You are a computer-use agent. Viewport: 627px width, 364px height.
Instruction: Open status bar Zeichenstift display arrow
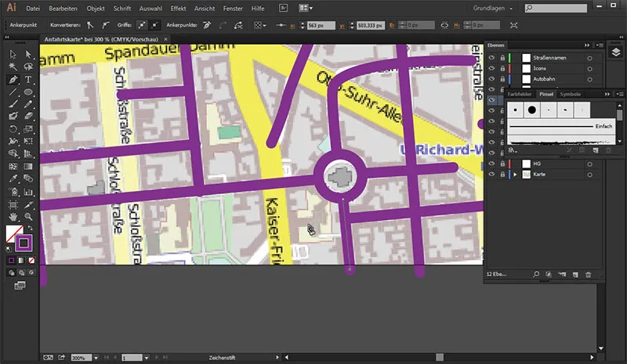277,357
